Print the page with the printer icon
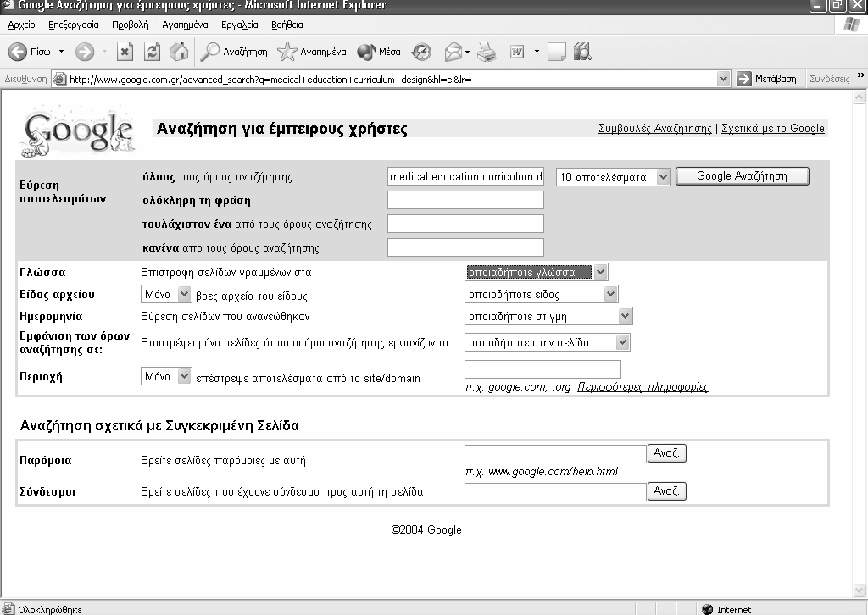 pyautogui.click(x=487, y=52)
